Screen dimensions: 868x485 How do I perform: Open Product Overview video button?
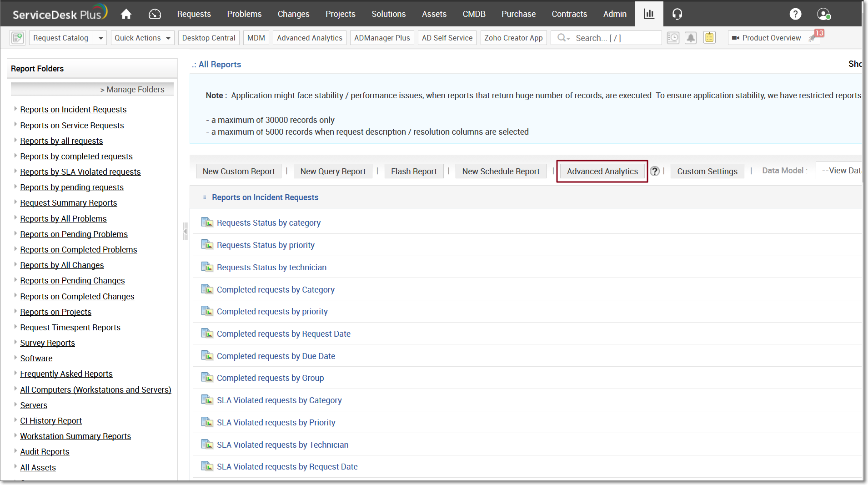pos(767,38)
